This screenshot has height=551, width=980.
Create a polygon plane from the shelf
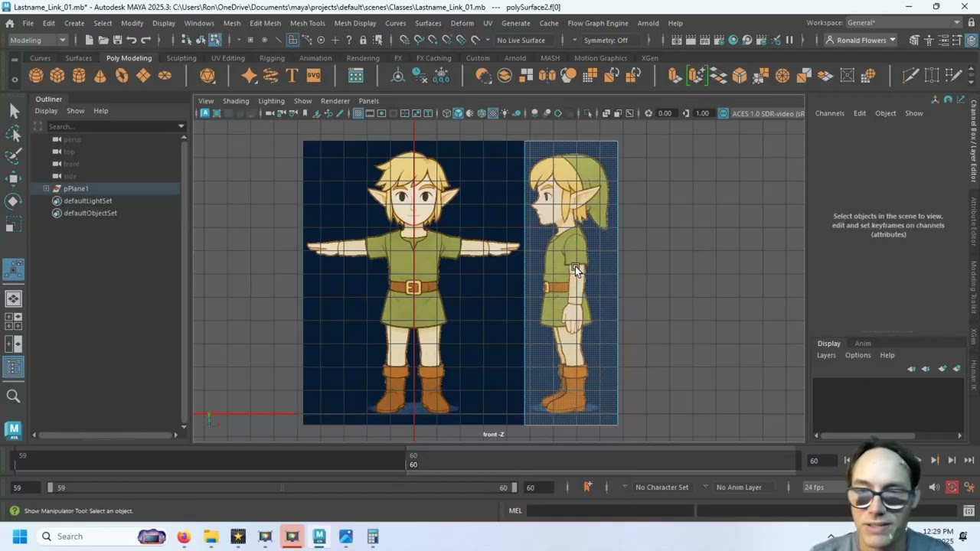pos(143,75)
